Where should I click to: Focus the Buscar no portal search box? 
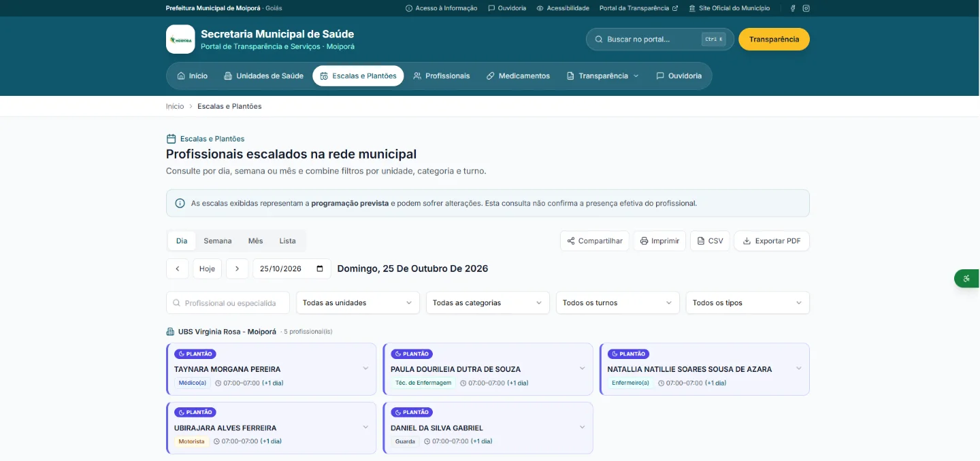point(659,39)
